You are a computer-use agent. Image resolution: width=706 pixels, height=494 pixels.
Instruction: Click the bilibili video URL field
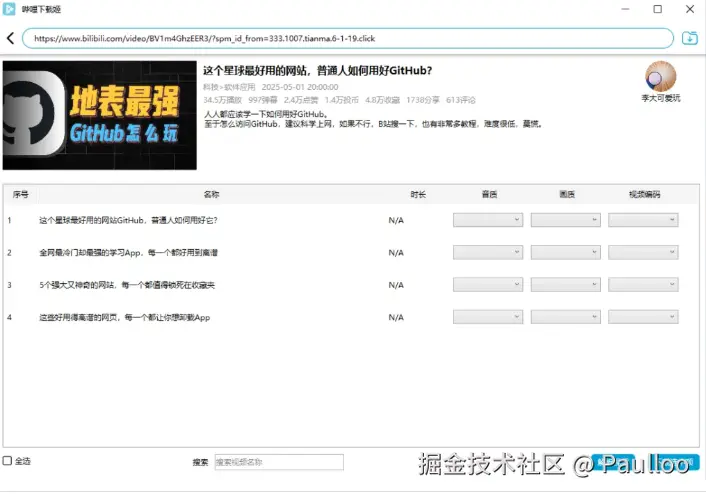(348, 38)
